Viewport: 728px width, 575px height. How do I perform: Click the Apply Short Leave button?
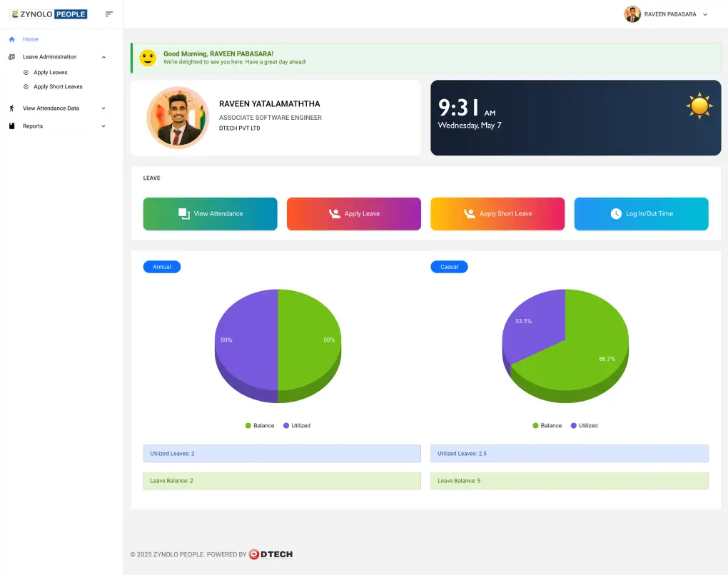click(497, 213)
